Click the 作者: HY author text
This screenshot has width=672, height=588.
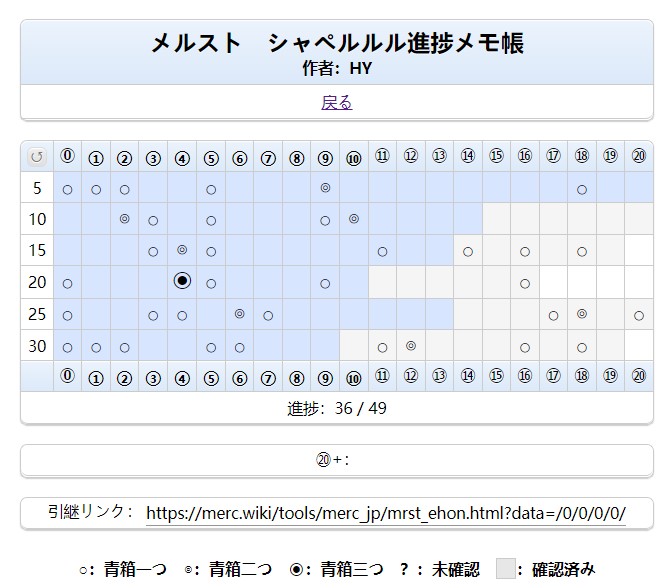click(x=337, y=69)
